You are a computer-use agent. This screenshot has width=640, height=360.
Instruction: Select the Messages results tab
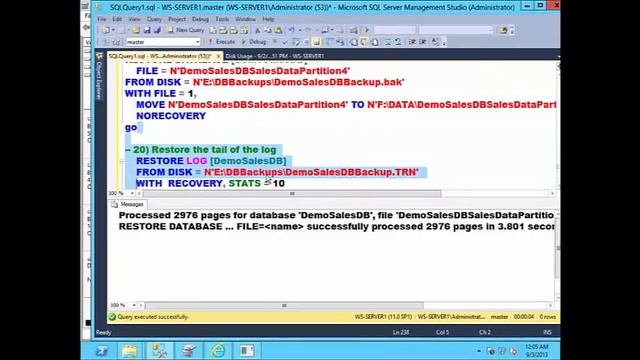[x=128, y=204]
